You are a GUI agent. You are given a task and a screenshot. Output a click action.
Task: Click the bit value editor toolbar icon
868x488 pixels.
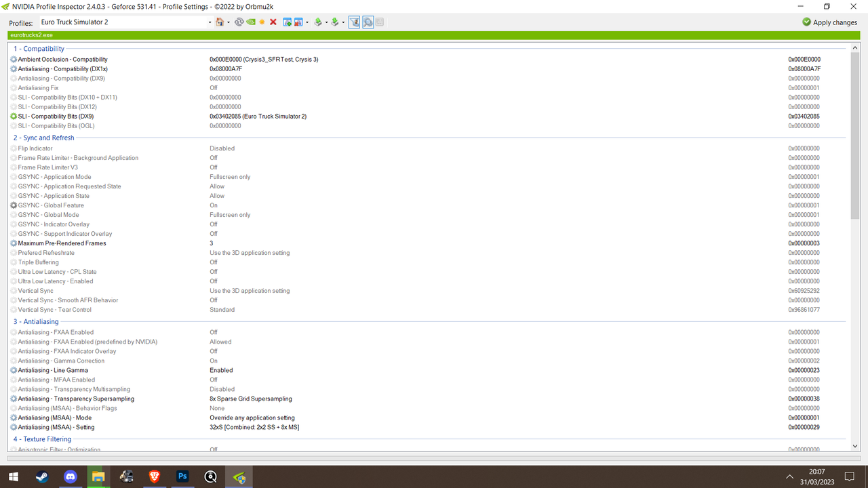(379, 22)
